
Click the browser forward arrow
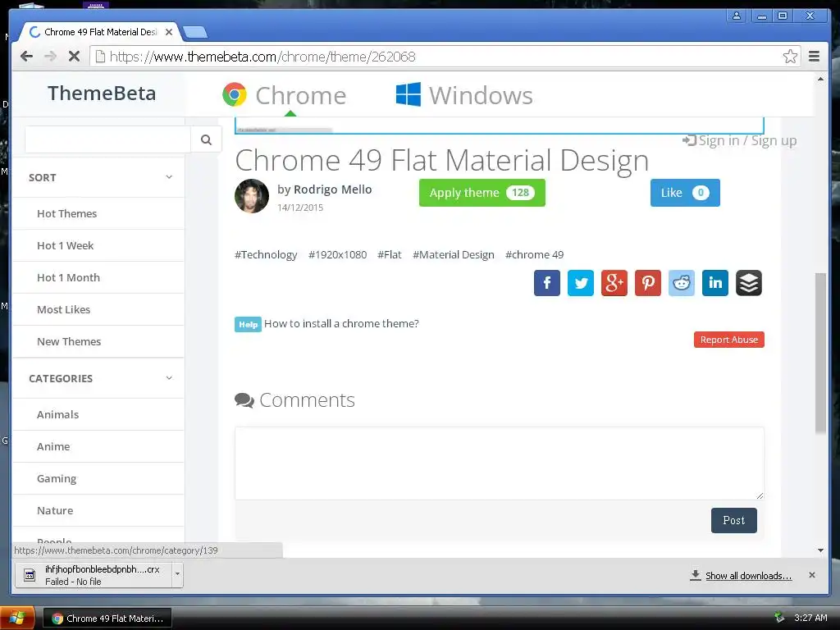[50, 57]
